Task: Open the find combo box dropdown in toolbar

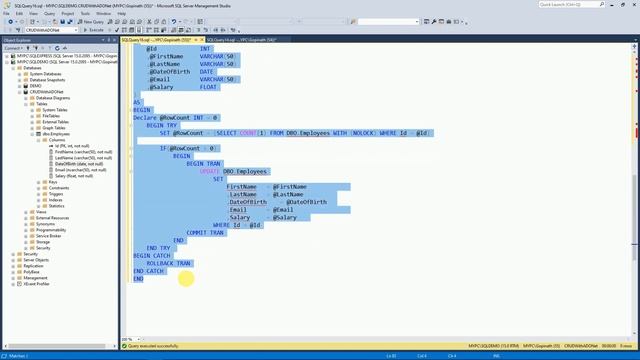Action: tap(417, 22)
